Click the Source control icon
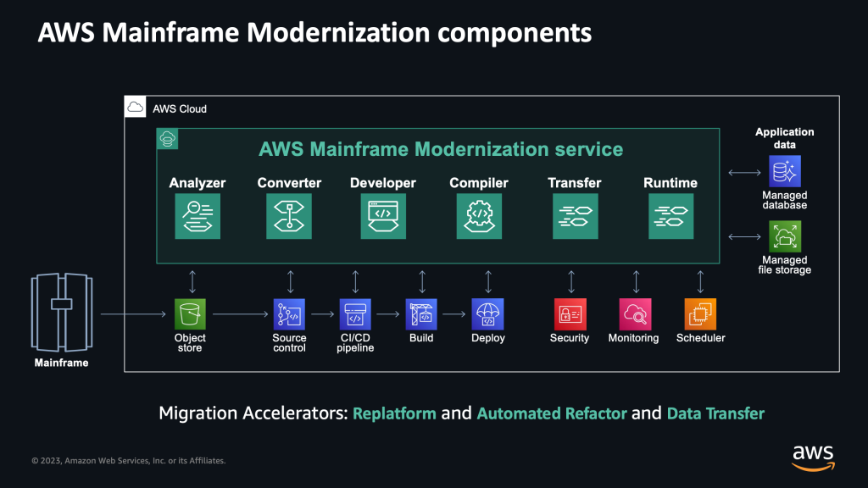 288,313
